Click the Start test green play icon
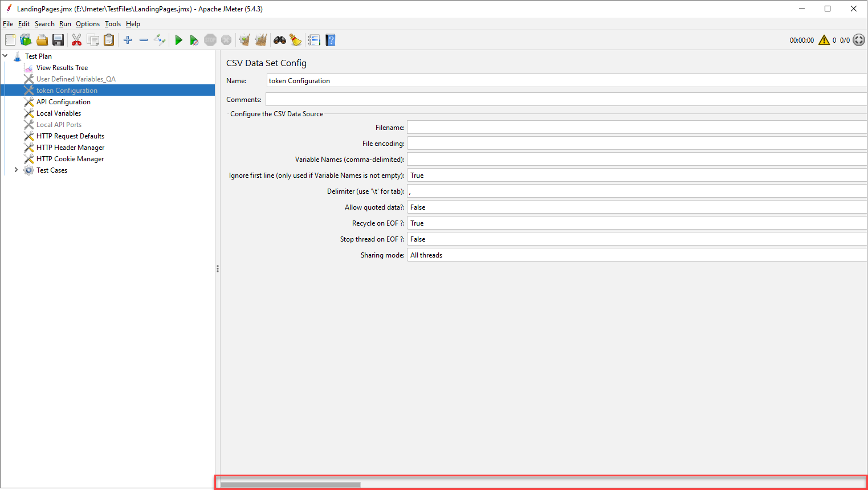This screenshot has width=868, height=490. pyautogui.click(x=178, y=40)
